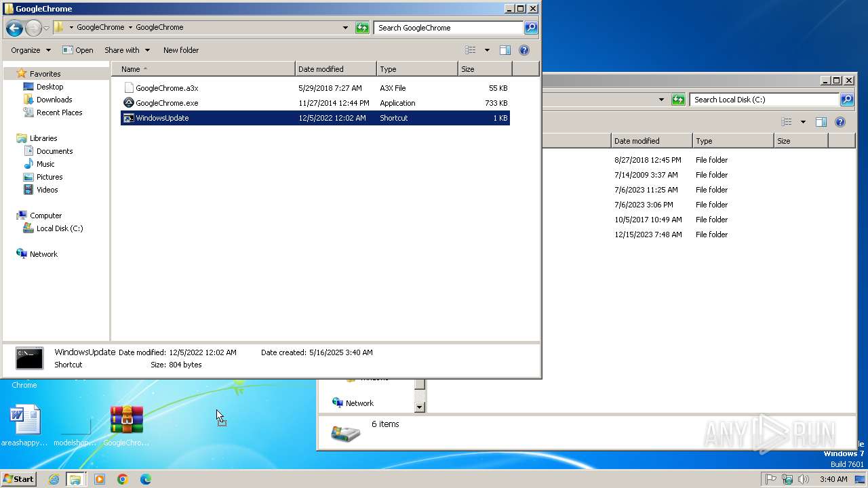Open recent pages dropdown next to Forward arrow
Screen dimensions: 868x488
click(x=46, y=28)
